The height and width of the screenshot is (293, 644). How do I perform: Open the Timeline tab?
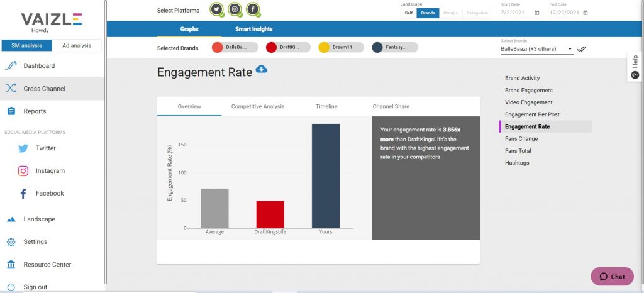326,106
